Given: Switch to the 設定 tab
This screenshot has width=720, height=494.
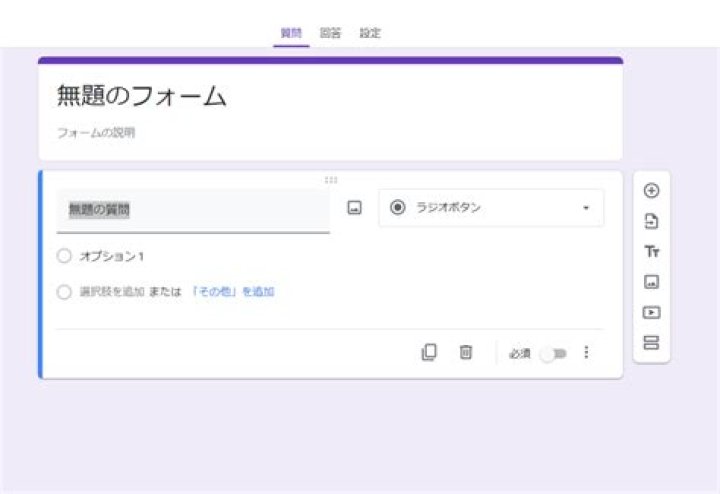Looking at the screenshot, I should point(370,33).
